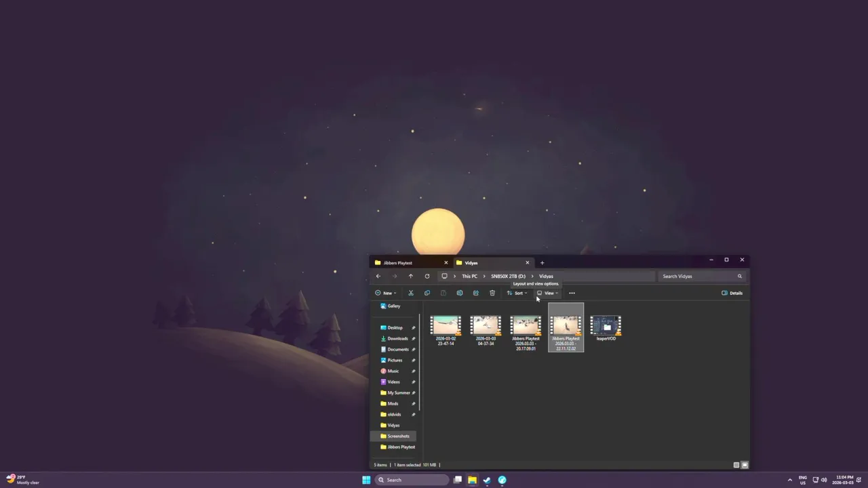868x488 pixels.
Task: Click the Rename icon in toolbar
Action: click(459, 293)
